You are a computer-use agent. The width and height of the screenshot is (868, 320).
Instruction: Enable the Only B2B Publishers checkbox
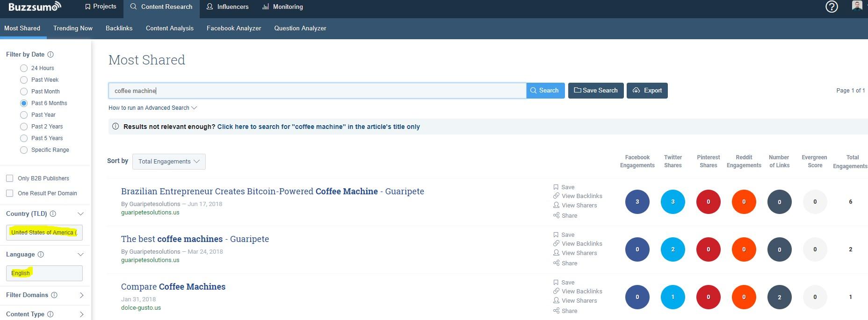tap(9, 178)
